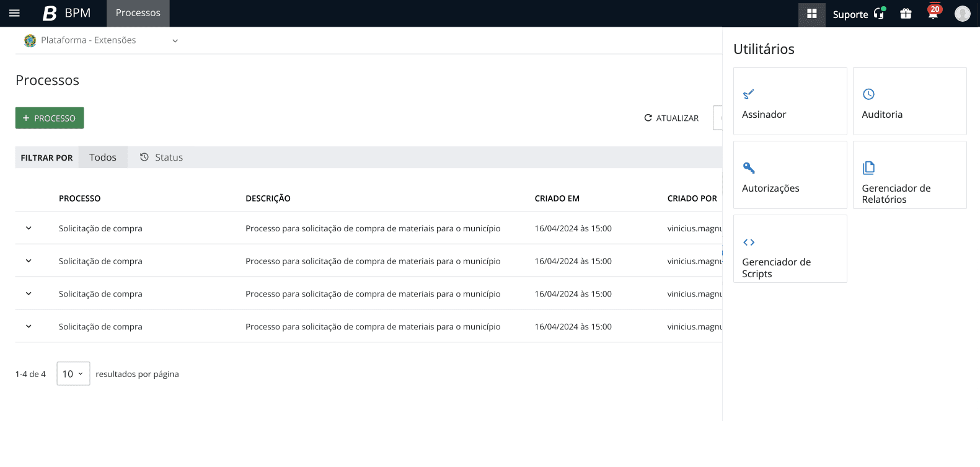This screenshot has width=980, height=467.
Task: Expand the fourth Solicitação de compra row
Action: click(x=29, y=327)
